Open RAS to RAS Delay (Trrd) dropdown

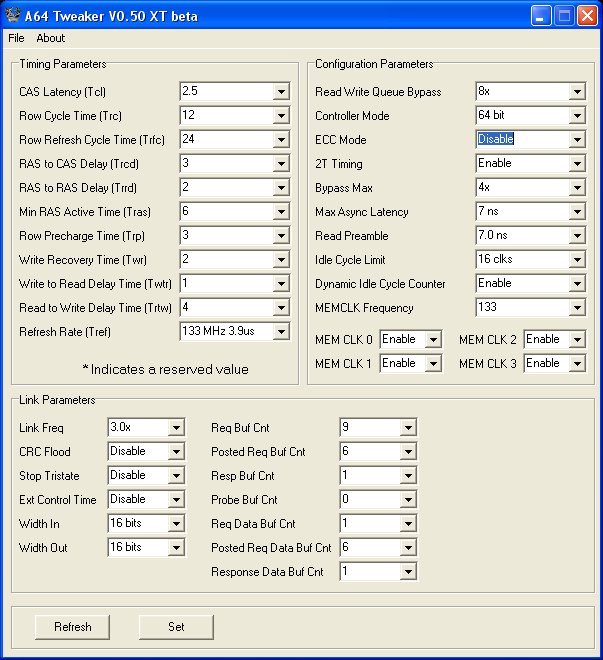pyautogui.click(x=281, y=187)
